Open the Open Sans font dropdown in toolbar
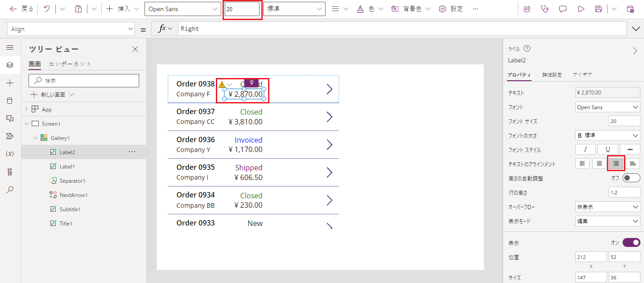 (x=182, y=9)
